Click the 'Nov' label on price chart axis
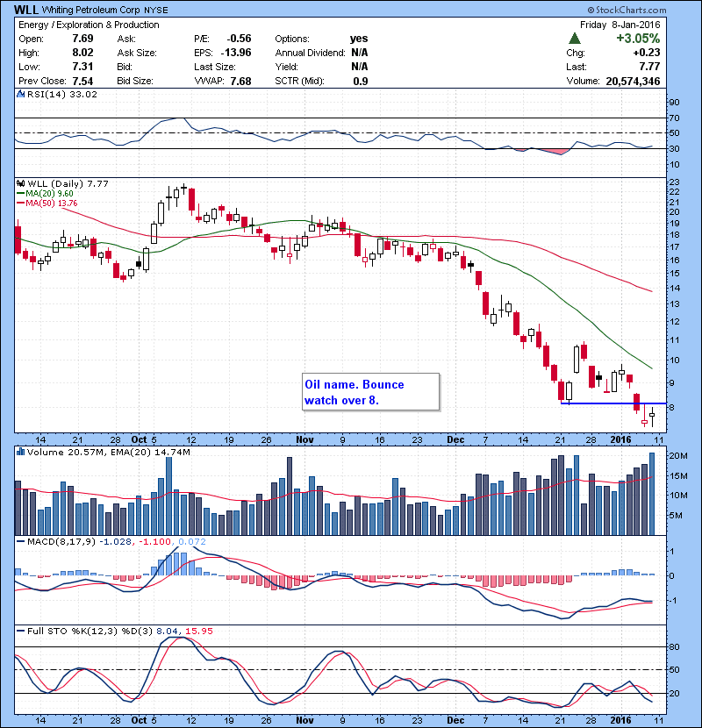This screenshot has width=702, height=728. click(x=304, y=439)
